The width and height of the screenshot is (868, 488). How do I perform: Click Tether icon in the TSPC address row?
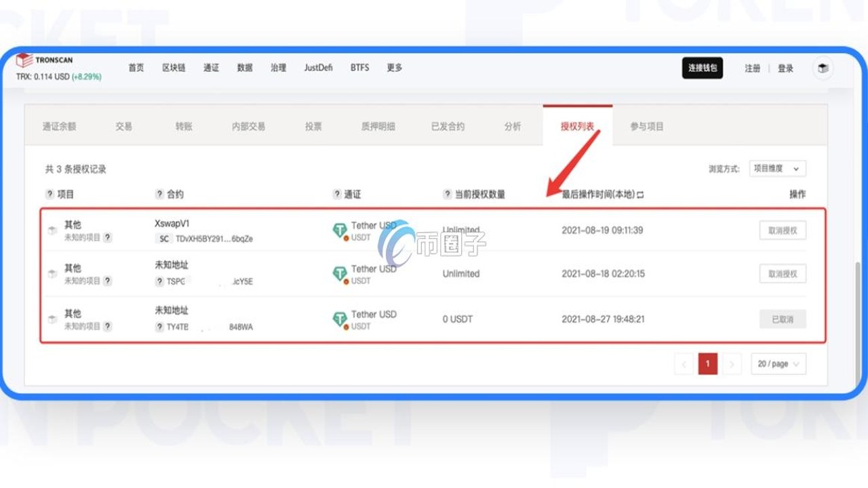(340, 274)
